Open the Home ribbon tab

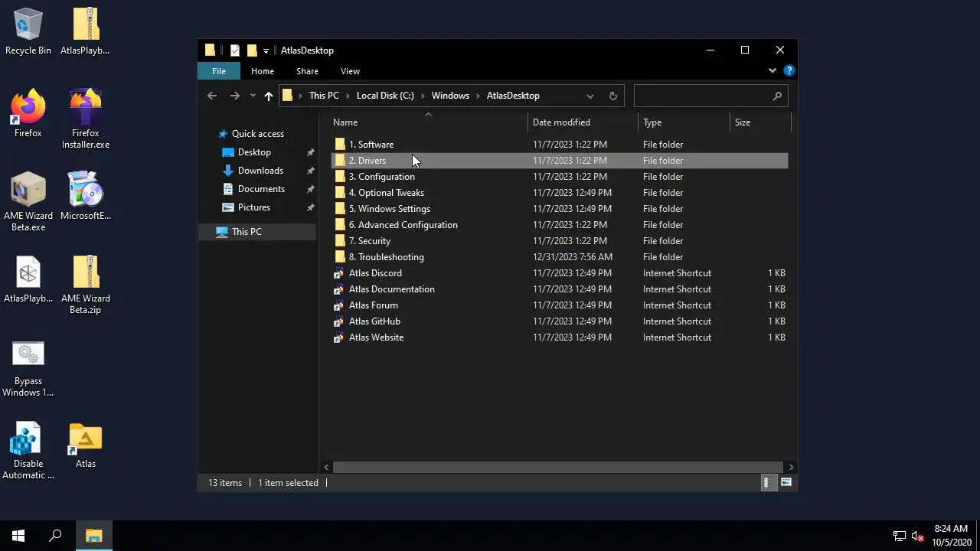click(263, 71)
